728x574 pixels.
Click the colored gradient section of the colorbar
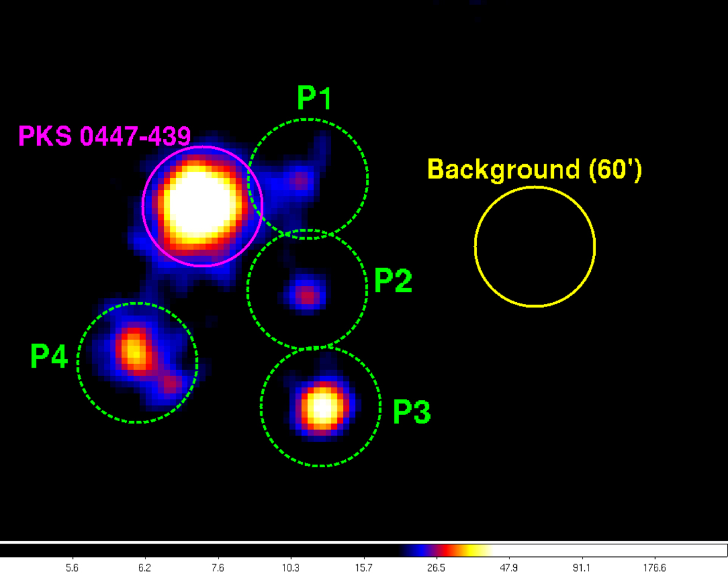point(446,550)
